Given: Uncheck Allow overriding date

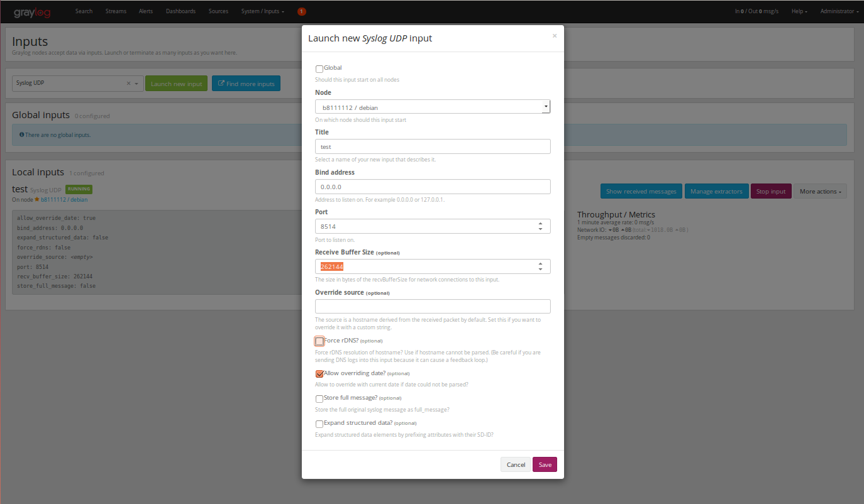Looking at the screenshot, I should pyautogui.click(x=319, y=374).
